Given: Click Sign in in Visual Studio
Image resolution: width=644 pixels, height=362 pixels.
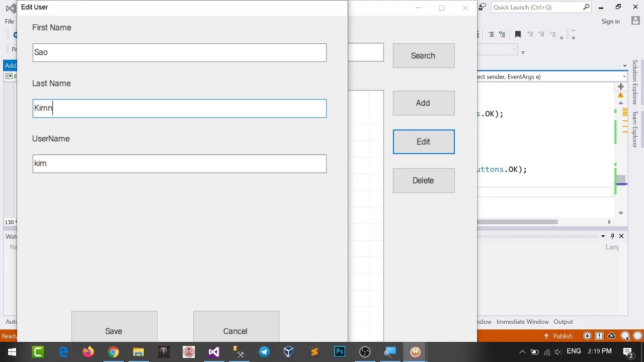Looking at the screenshot, I should (x=610, y=21).
